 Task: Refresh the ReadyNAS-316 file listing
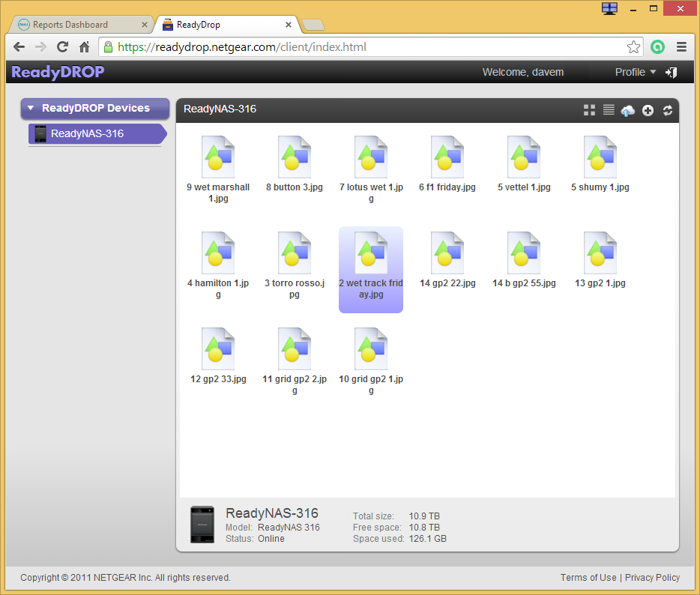(668, 110)
